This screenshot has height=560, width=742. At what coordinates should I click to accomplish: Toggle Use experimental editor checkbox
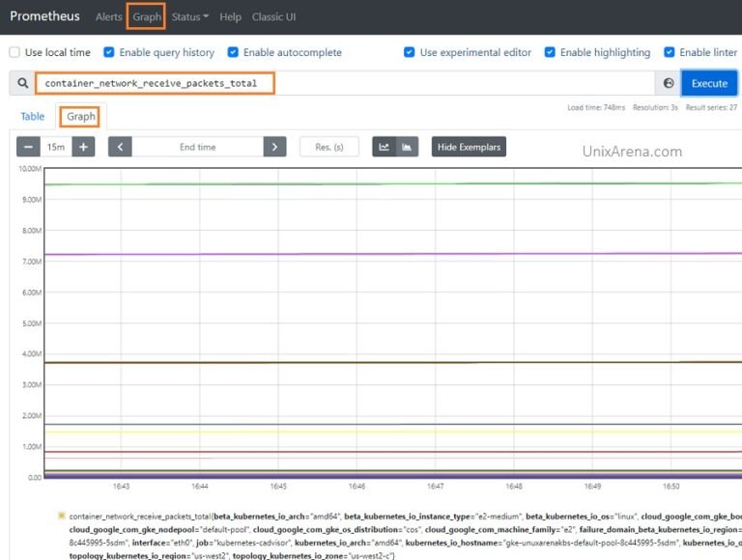coord(410,53)
